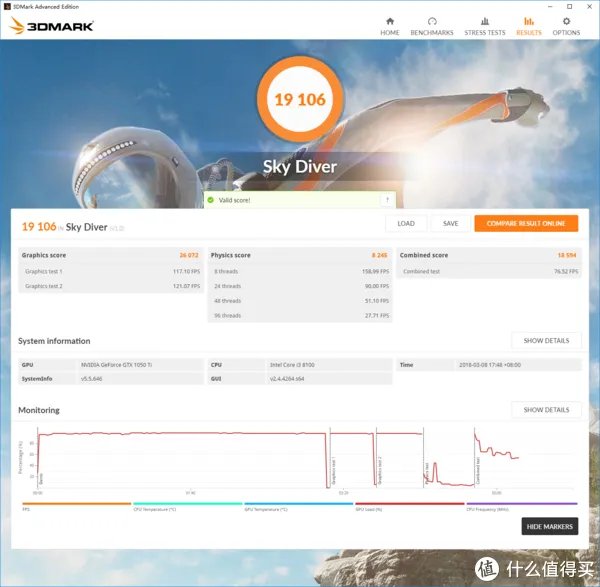Click Compare Result Online
Image resolution: width=600 pixels, height=587 pixels.
click(x=526, y=224)
